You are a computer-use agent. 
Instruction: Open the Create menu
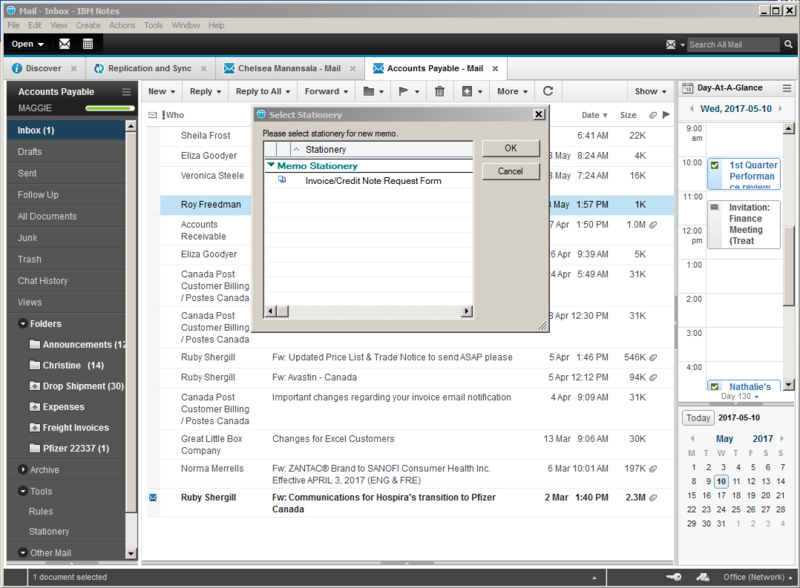coord(88,25)
